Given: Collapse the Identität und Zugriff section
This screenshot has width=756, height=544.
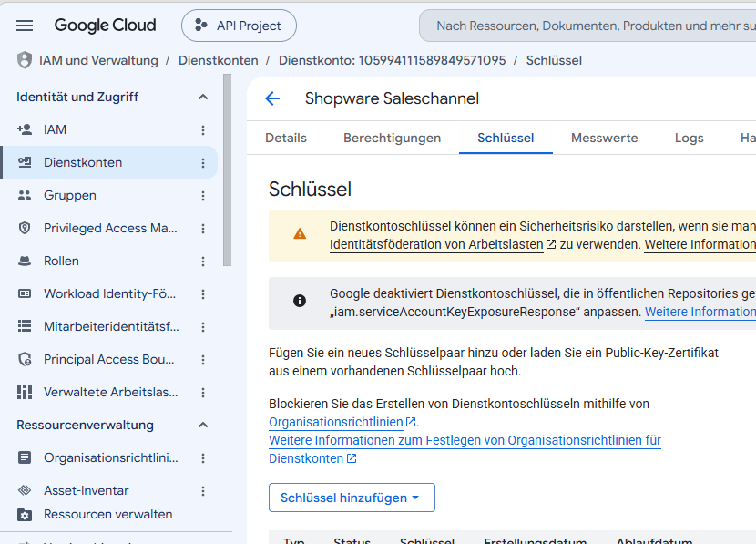Looking at the screenshot, I should point(203,97).
